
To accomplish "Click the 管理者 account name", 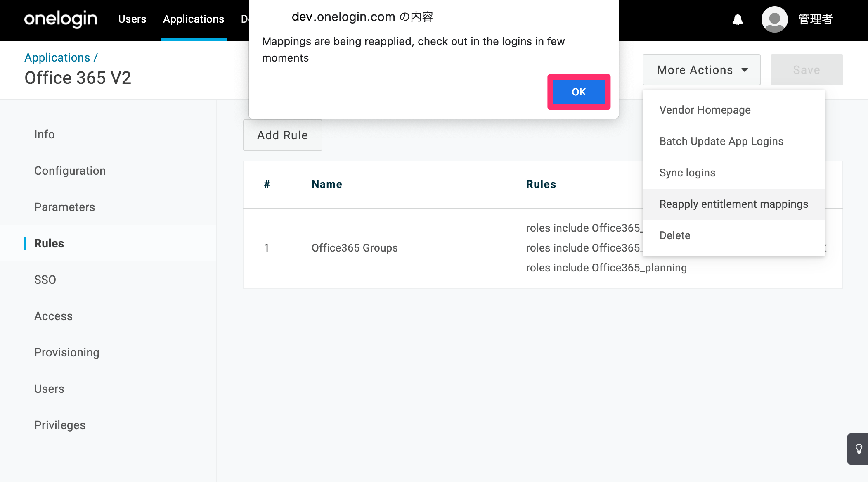I will click(x=815, y=19).
